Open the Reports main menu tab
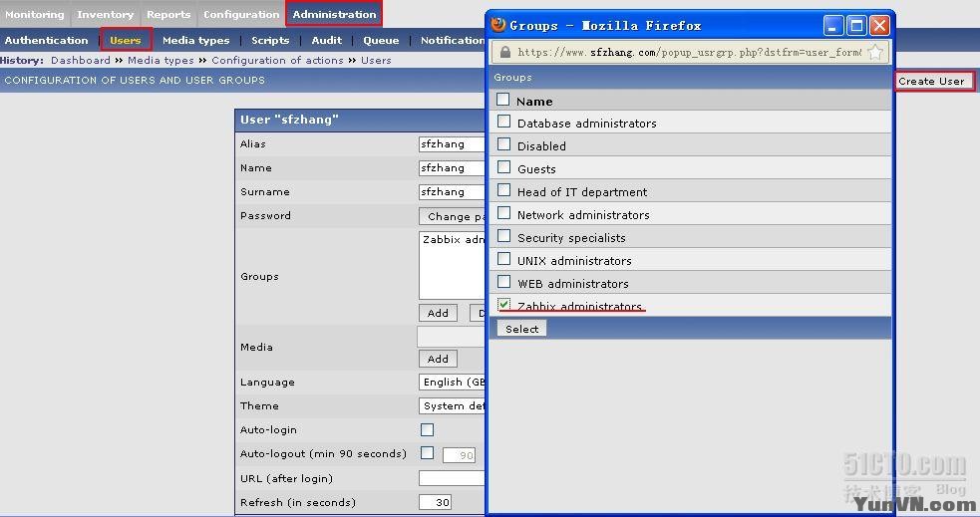This screenshot has height=517, width=980. coord(168,14)
